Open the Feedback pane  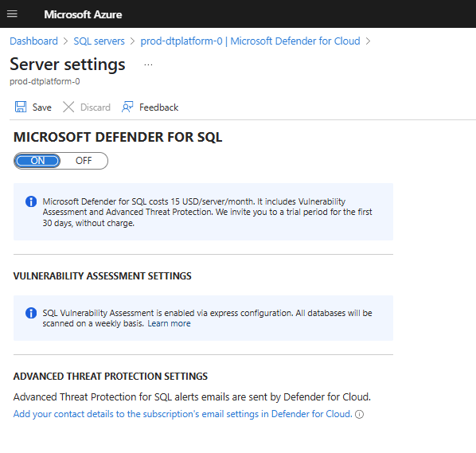coord(150,107)
